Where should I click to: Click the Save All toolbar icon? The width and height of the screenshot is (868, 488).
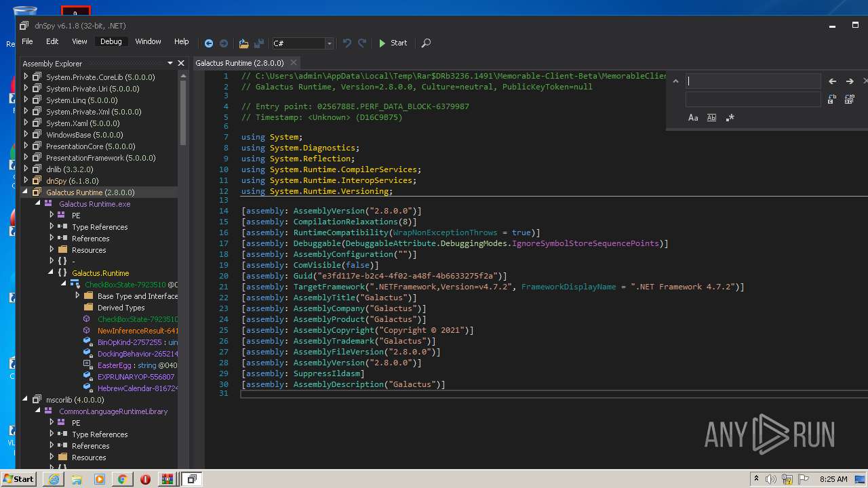258,43
